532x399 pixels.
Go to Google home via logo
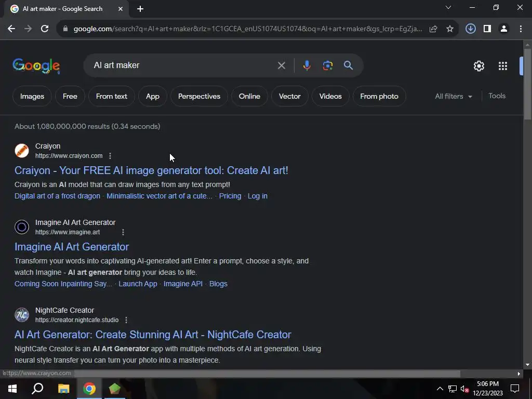pos(36,66)
